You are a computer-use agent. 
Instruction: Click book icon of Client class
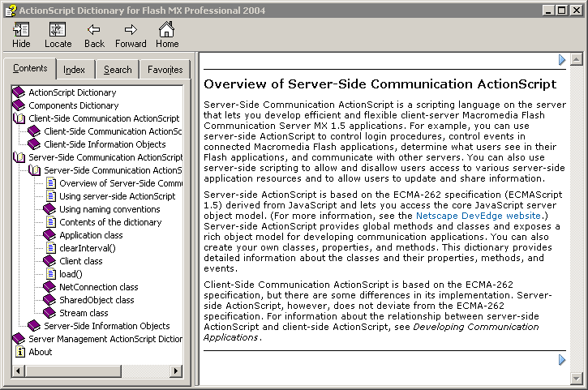coord(49,261)
